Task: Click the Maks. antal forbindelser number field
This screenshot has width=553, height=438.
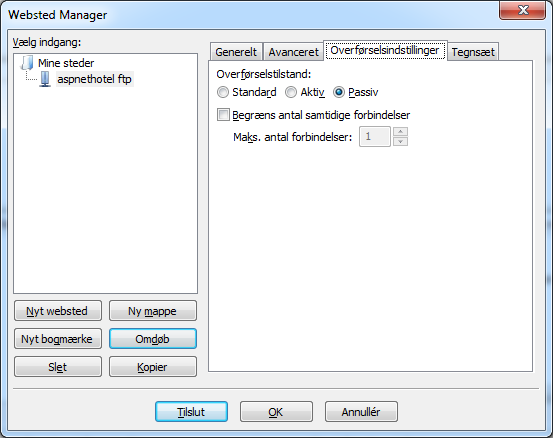Action: point(375,136)
